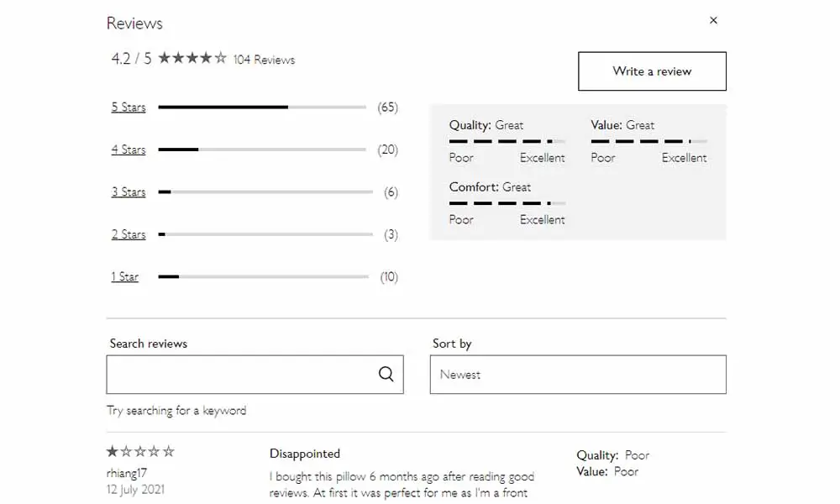840x504 pixels.
Task: Filter reviews by 2 Stars
Action: (128, 234)
